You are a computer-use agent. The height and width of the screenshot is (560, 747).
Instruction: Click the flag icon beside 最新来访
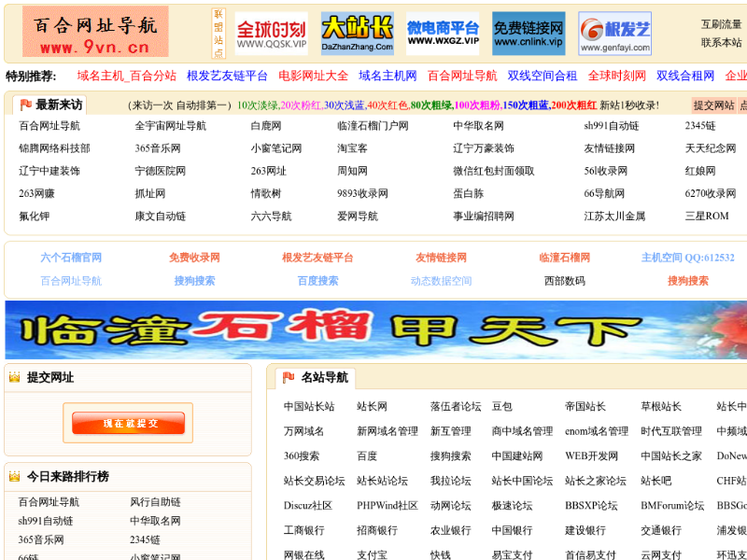[25, 105]
